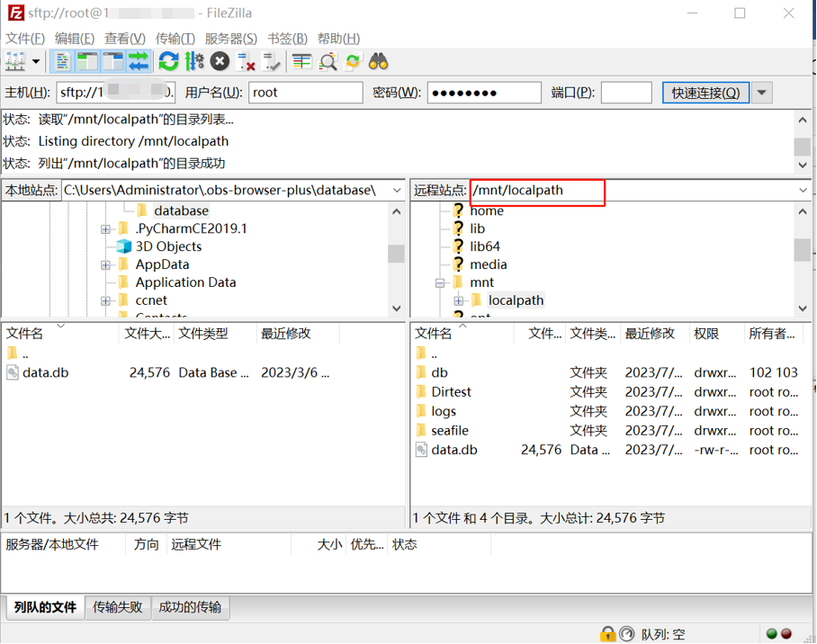The width and height of the screenshot is (817, 644).
Task: Expand ccnet folder in local tree
Action: click(x=106, y=300)
